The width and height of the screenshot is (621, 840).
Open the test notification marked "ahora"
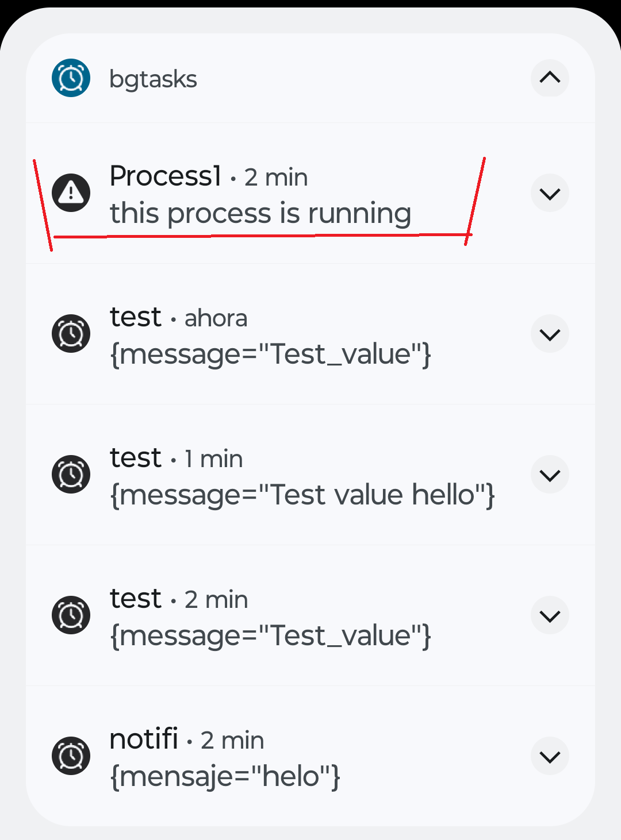(x=136, y=317)
